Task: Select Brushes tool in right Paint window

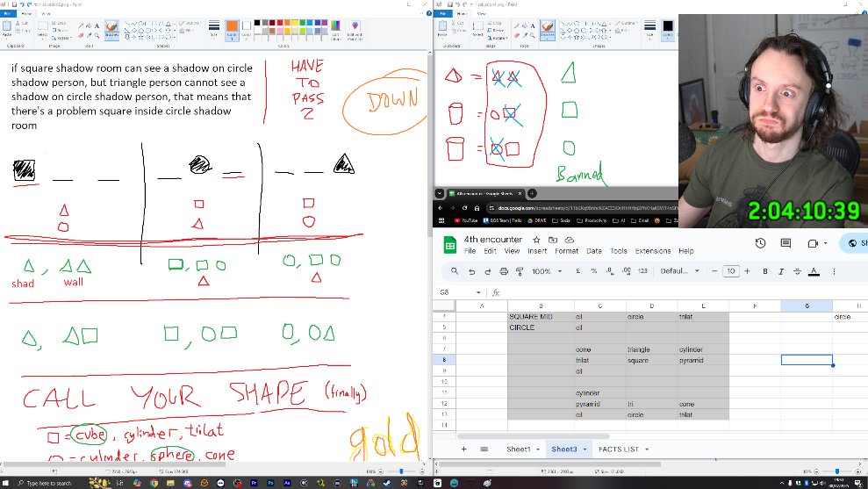Action: [548, 29]
